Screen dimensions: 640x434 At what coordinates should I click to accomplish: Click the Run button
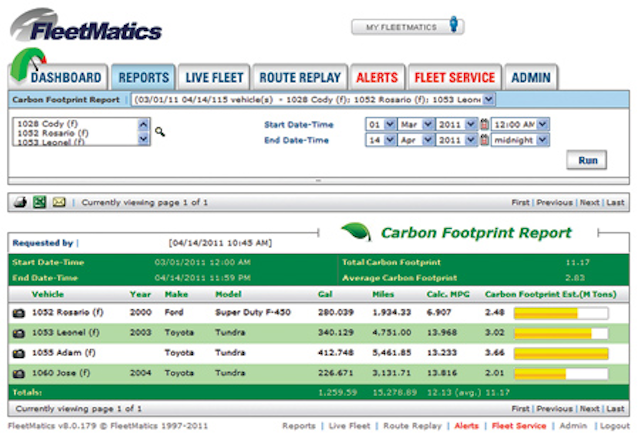[x=587, y=160]
